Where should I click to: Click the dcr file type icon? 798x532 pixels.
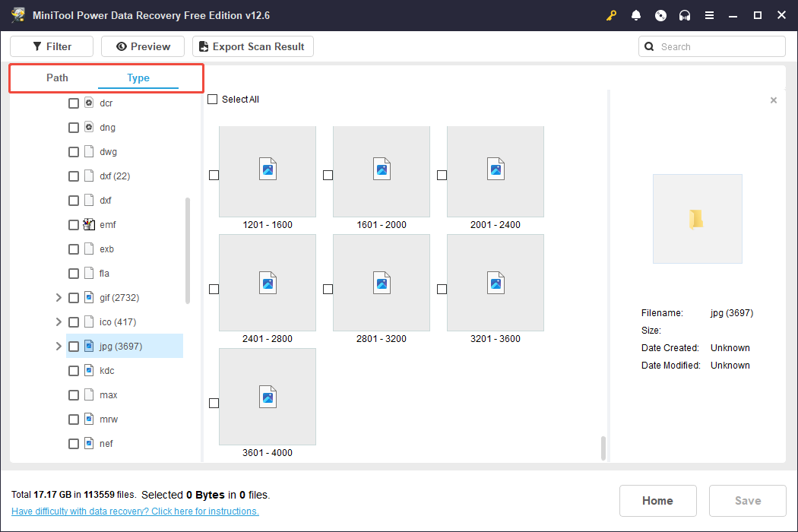[x=89, y=103]
